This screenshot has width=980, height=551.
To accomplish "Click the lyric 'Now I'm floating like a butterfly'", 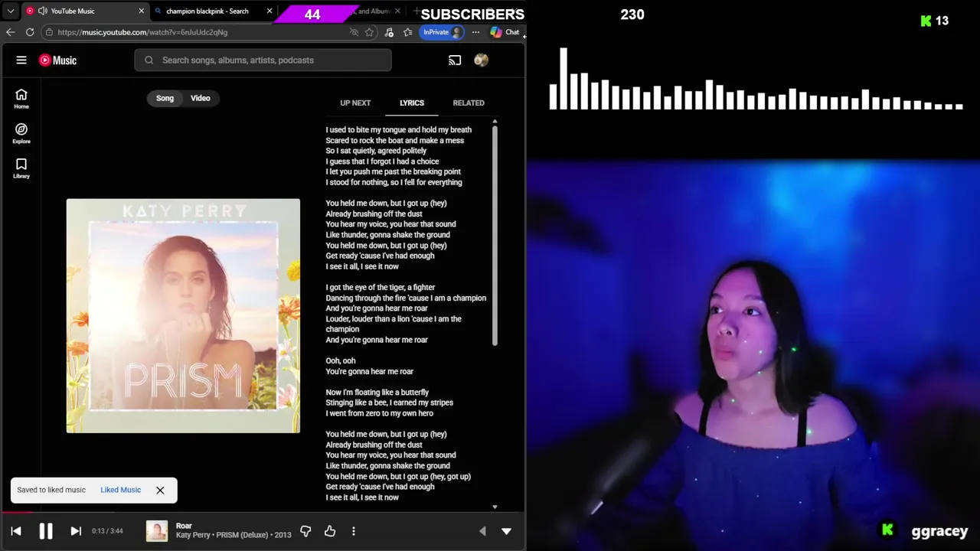I will (x=377, y=392).
